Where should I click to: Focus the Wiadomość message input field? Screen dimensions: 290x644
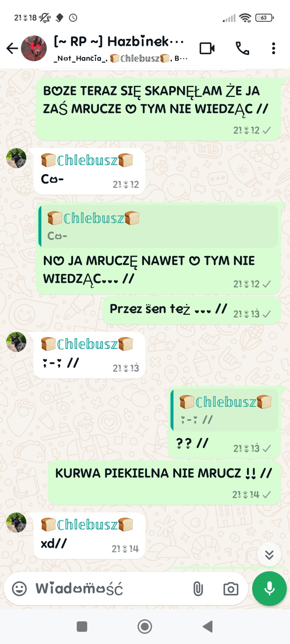[109, 588]
